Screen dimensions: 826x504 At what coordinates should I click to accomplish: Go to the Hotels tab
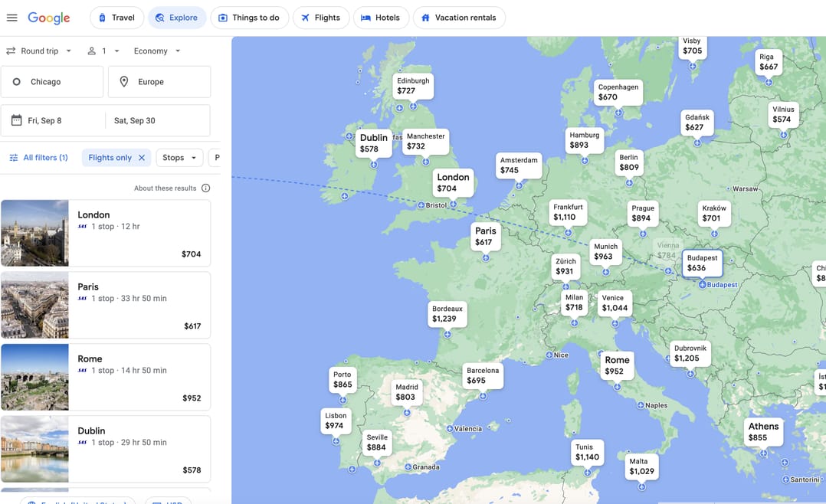pyautogui.click(x=380, y=18)
